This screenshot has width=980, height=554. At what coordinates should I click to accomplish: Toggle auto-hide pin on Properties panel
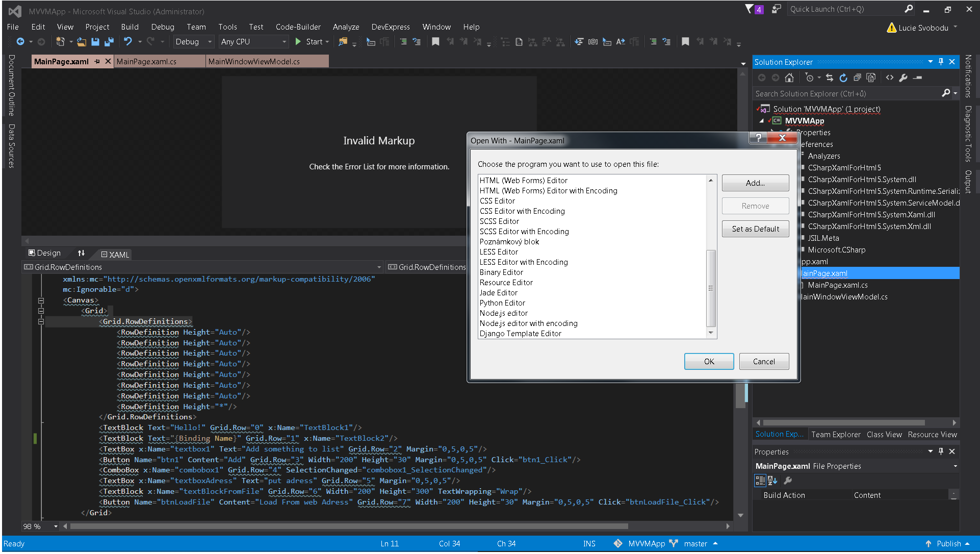click(x=941, y=451)
